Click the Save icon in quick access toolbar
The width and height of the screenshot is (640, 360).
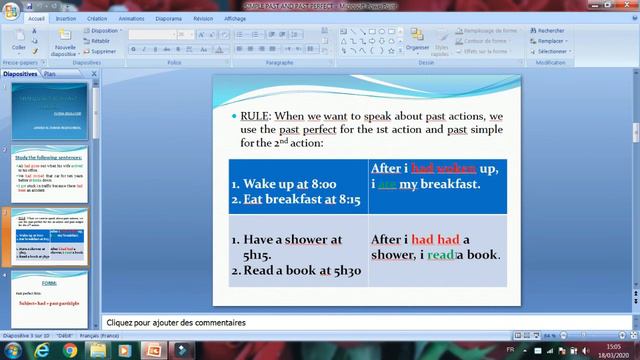coord(29,6)
